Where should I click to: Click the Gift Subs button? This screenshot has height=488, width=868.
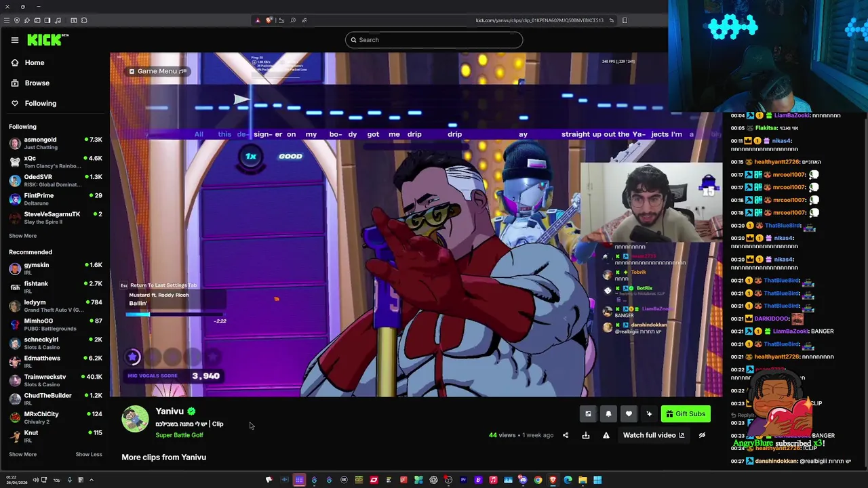(x=686, y=414)
